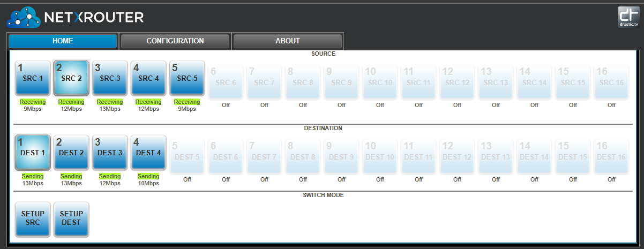This screenshot has width=644, height=249.
Task: Click Receiving status under SRC 1
Action: pos(33,102)
